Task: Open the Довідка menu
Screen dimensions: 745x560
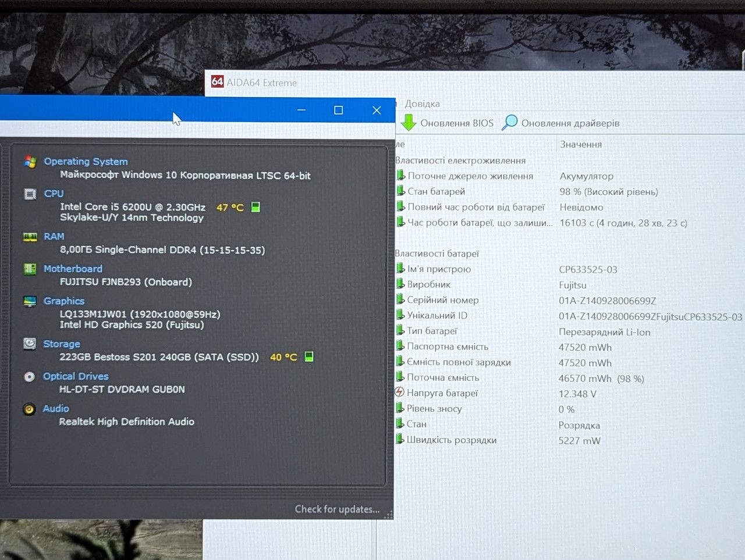Action: tap(422, 104)
